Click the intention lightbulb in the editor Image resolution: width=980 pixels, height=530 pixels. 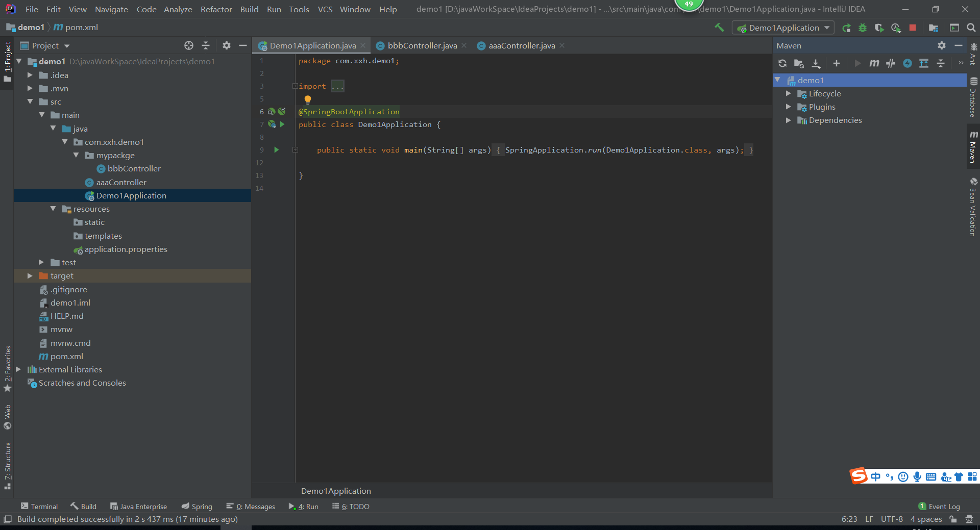tap(307, 99)
